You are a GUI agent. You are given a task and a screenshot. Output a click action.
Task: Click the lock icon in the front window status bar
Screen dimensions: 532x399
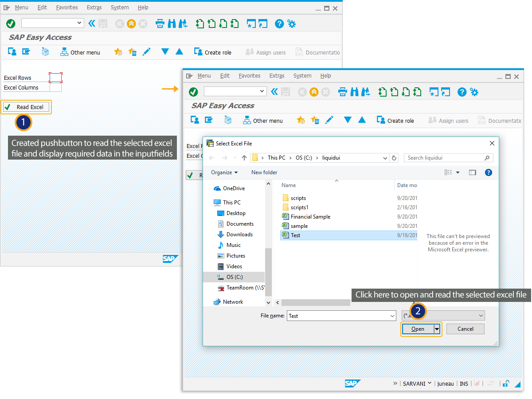[506, 383]
